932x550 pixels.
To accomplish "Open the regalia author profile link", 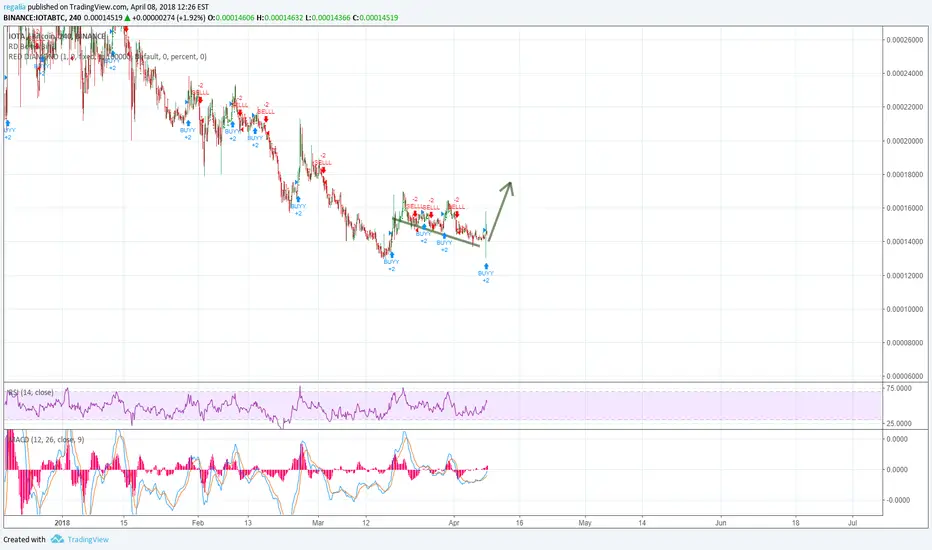I will (x=15, y=7).
